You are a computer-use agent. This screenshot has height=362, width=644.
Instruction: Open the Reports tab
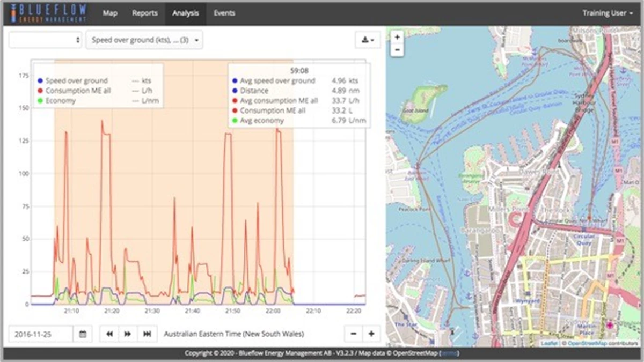click(145, 13)
